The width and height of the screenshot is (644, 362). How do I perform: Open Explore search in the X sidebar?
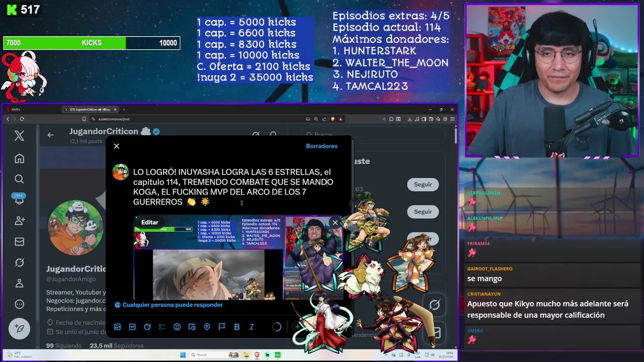point(19,179)
